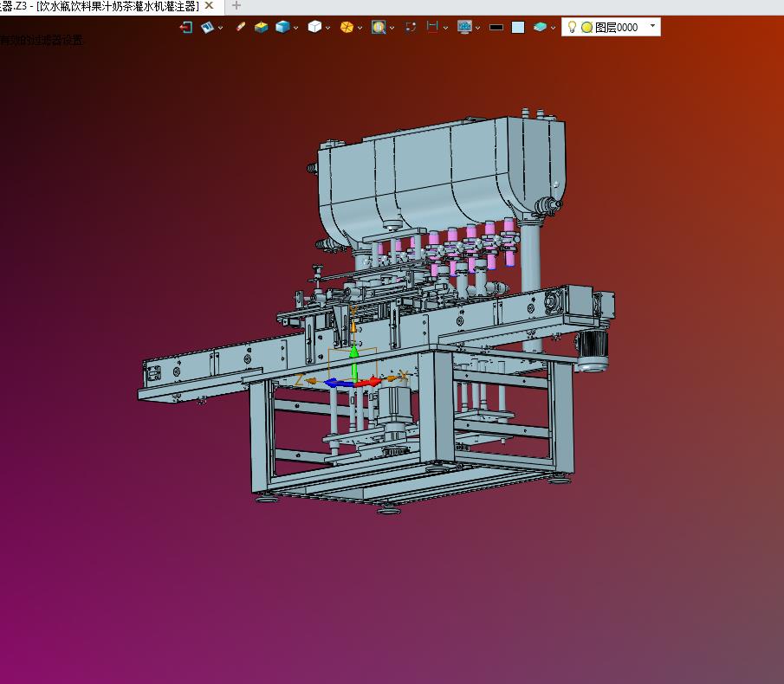Viewport: 784px width, 684px height.
Task: Expand the dropdown arrow beside the blue cube icon
Action: pos(296,28)
